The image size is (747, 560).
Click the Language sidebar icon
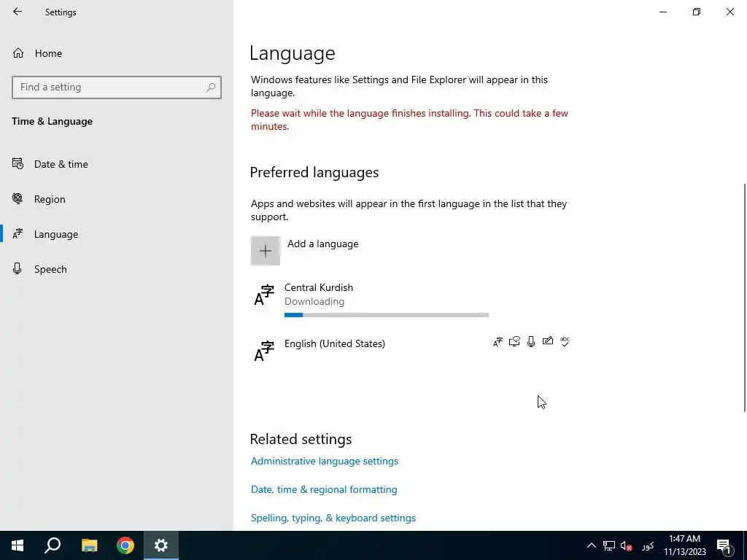[18, 234]
